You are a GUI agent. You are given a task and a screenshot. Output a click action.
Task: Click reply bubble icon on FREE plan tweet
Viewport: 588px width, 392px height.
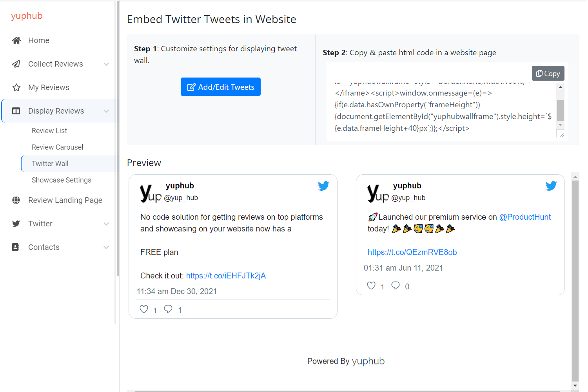tap(168, 309)
